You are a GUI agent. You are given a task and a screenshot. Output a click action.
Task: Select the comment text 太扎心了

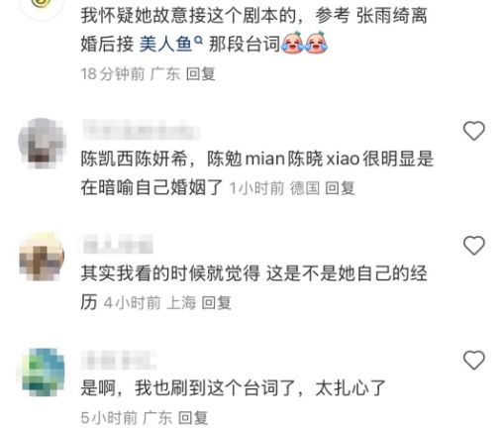pos(351,387)
